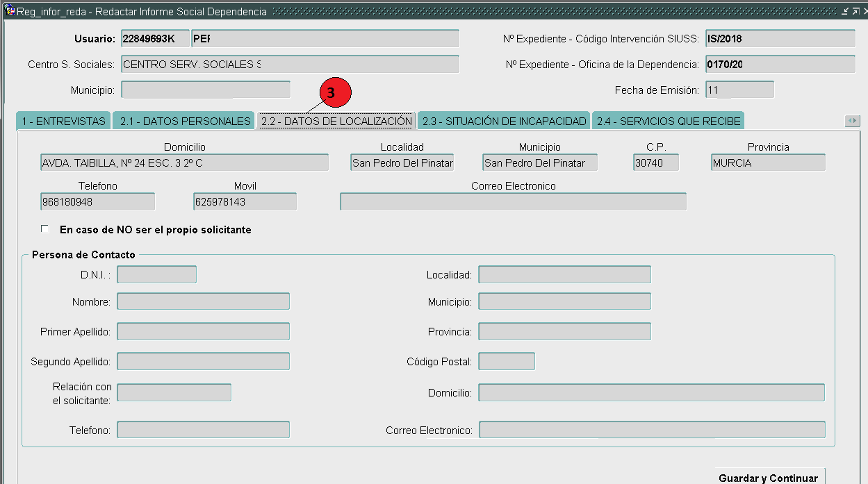
Task: Toggle 'En caso de NO ser el propio solicitante'
Action: pyautogui.click(x=45, y=228)
